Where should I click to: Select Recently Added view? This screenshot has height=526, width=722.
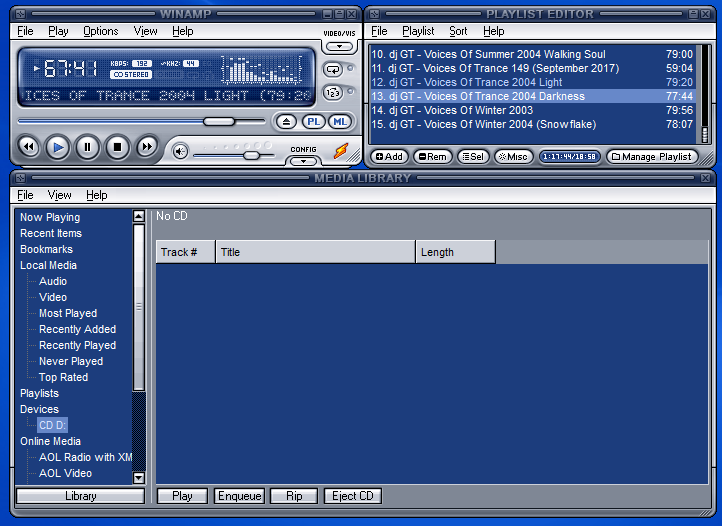(77, 329)
